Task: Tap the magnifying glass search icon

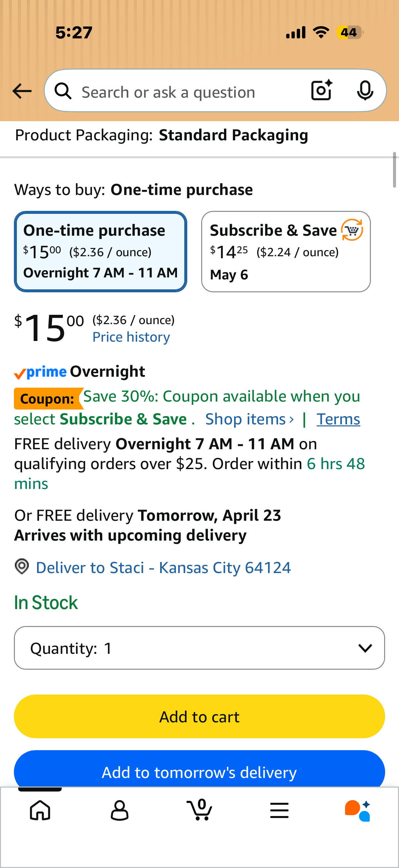Action: (x=63, y=91)
